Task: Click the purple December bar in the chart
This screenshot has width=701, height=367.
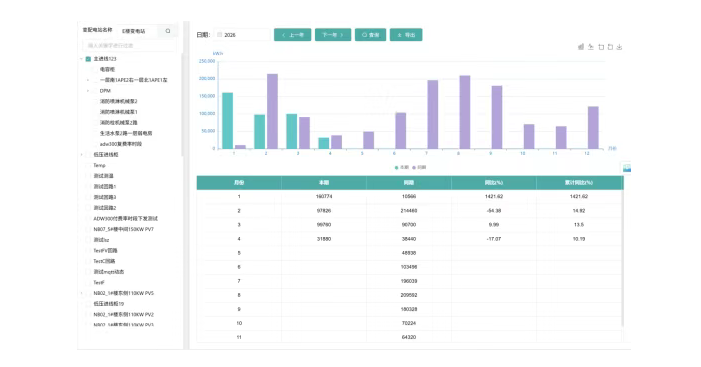Action: pos(593,127)
